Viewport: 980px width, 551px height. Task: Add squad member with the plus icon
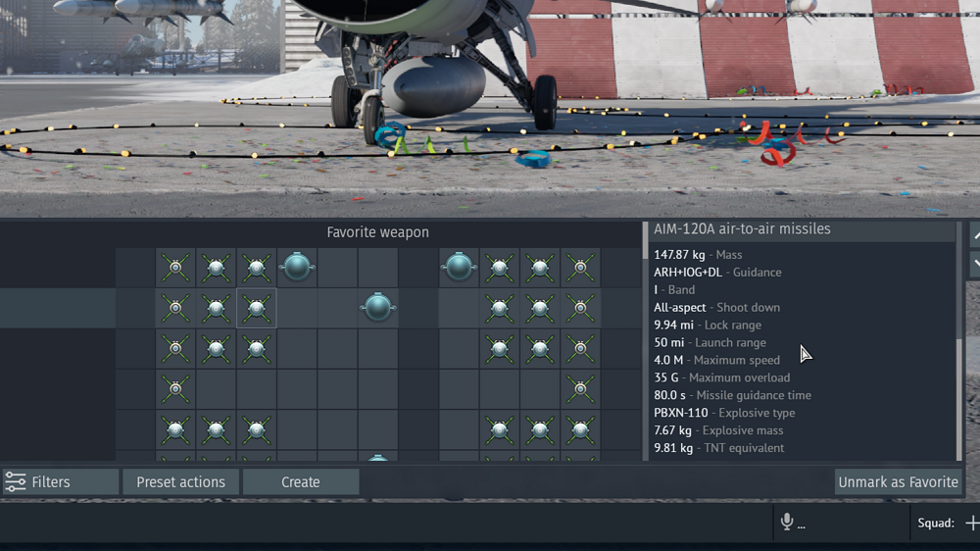pyautogui.click(x=972, y=523)
